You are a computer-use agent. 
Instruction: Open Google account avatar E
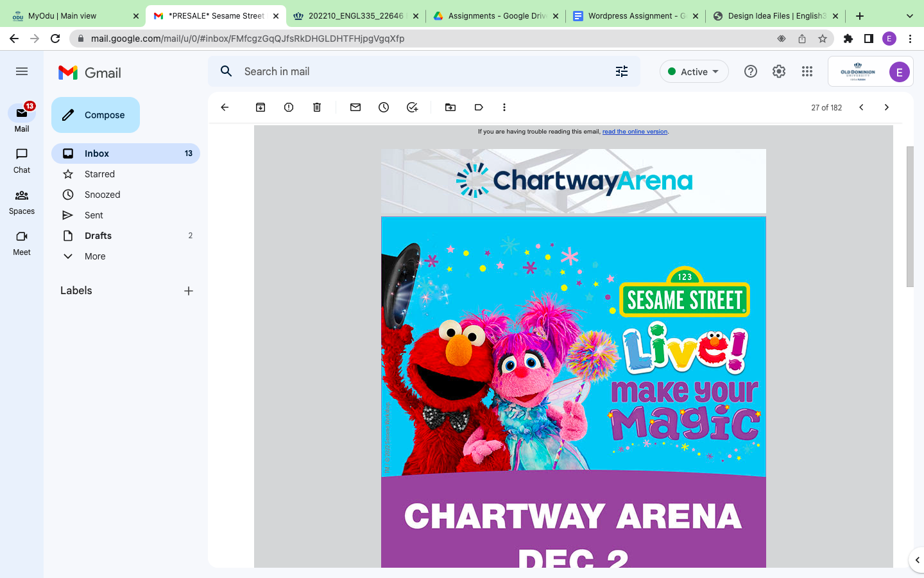click(x=899, y=72)
